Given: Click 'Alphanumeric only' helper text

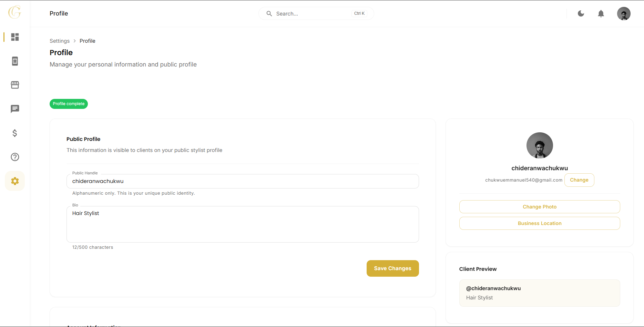Looking at the screenshot, I should click(x=134, y=193).
